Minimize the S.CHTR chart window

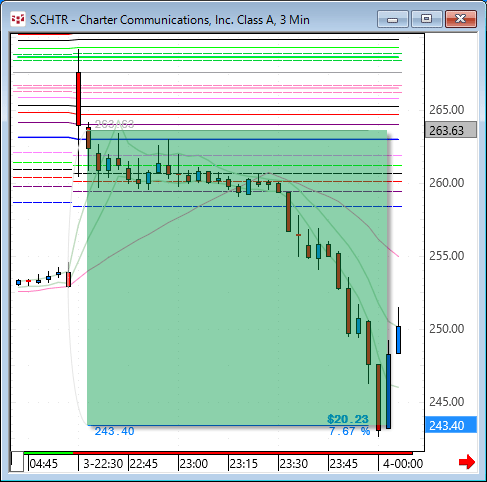(x=393, y=19)
